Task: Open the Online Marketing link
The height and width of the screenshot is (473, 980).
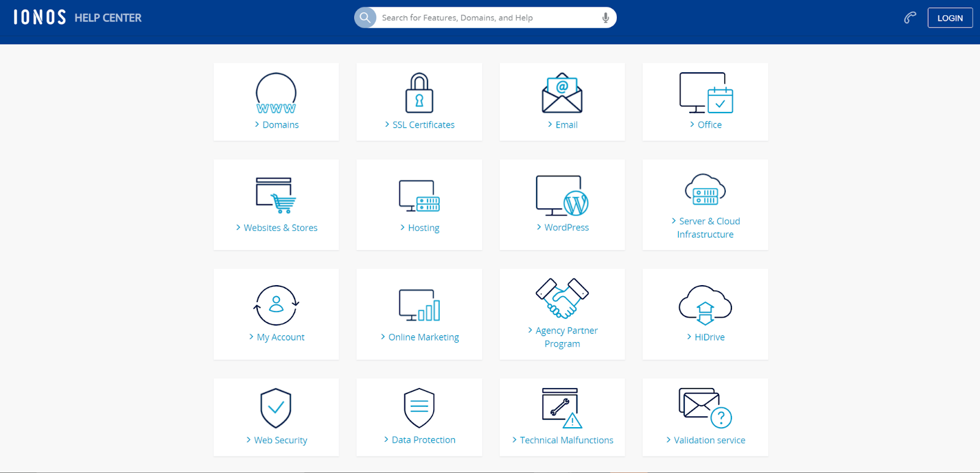Action: tap(420, 337)
